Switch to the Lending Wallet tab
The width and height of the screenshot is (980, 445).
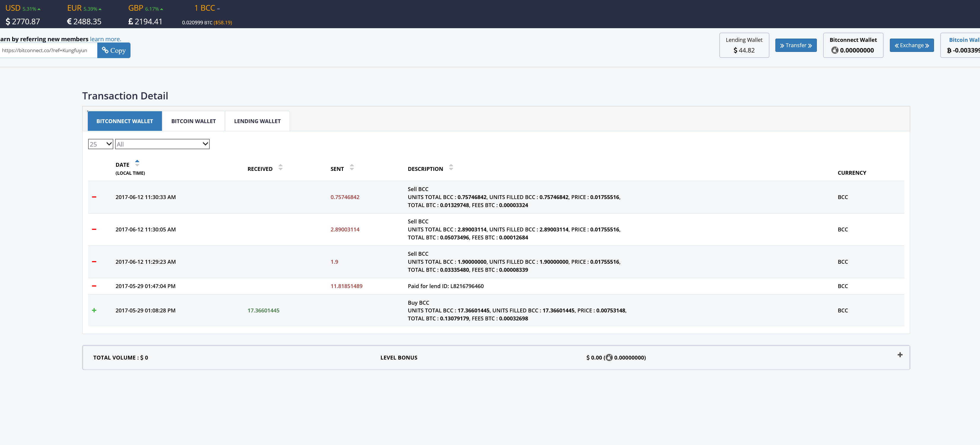tap(257, 121)
